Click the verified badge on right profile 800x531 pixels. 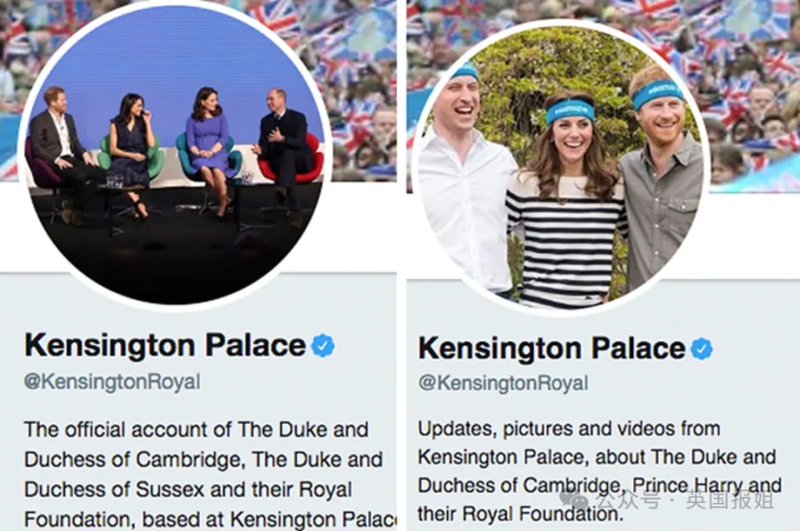pyautogui.click(x=702, y=349)
